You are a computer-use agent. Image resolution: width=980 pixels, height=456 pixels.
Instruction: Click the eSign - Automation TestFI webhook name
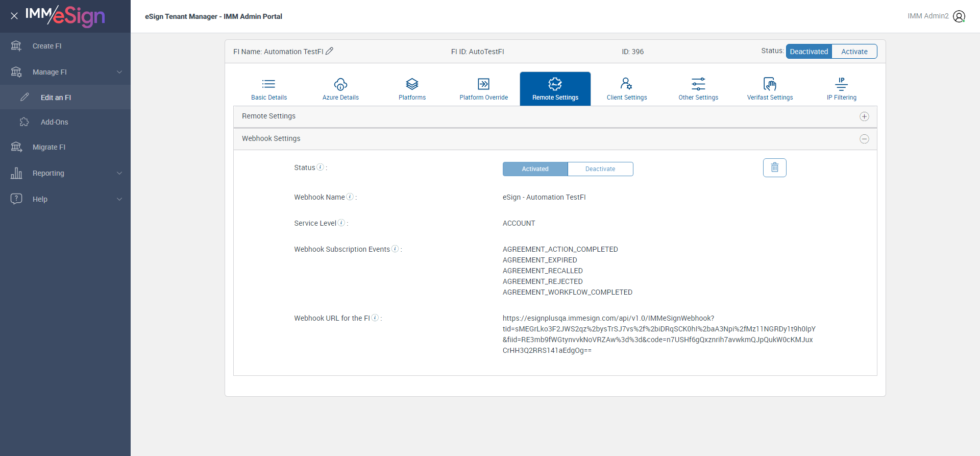pyautogui.click(x=544, y=197)
